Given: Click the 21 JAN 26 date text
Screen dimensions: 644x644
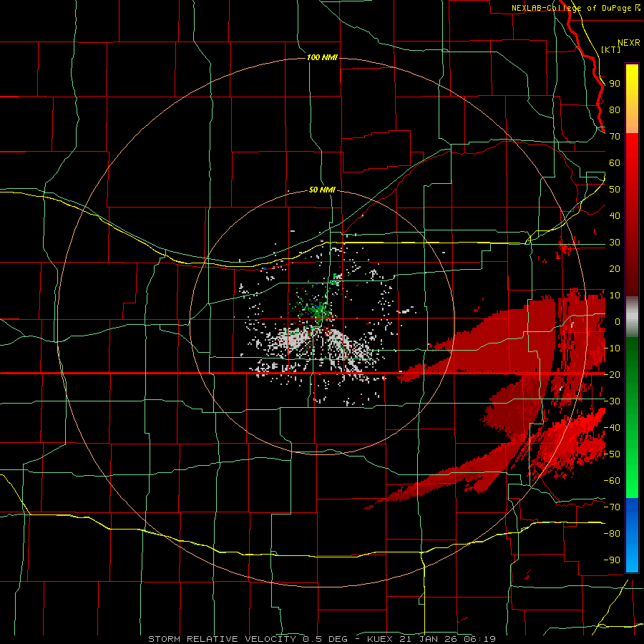Looking at the screenshot, I should tap(430, 639).
